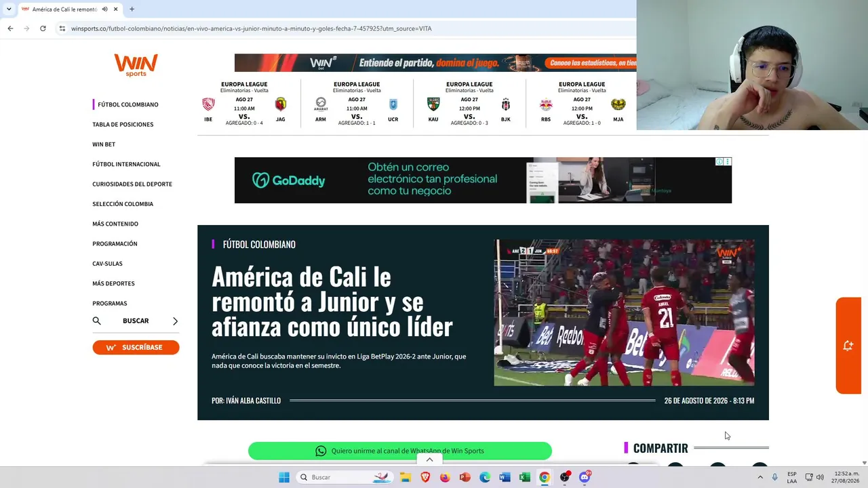Open Fútbol Colombiano menu section
The height and width of the screenshot is (488, 868).
pos(127,104)
